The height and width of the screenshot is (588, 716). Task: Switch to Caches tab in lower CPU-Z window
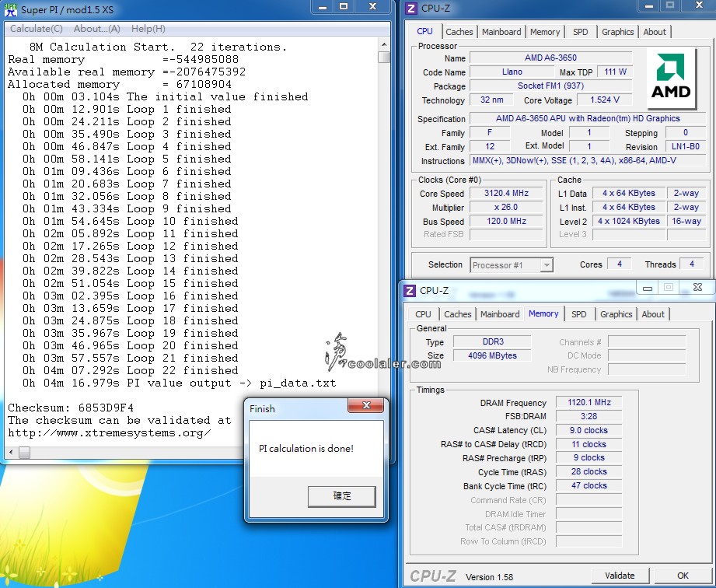[x=458, y=314]
